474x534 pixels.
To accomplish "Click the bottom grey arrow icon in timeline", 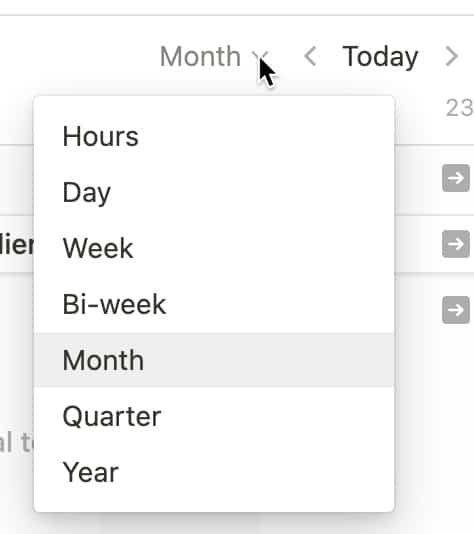I will 456,310.
